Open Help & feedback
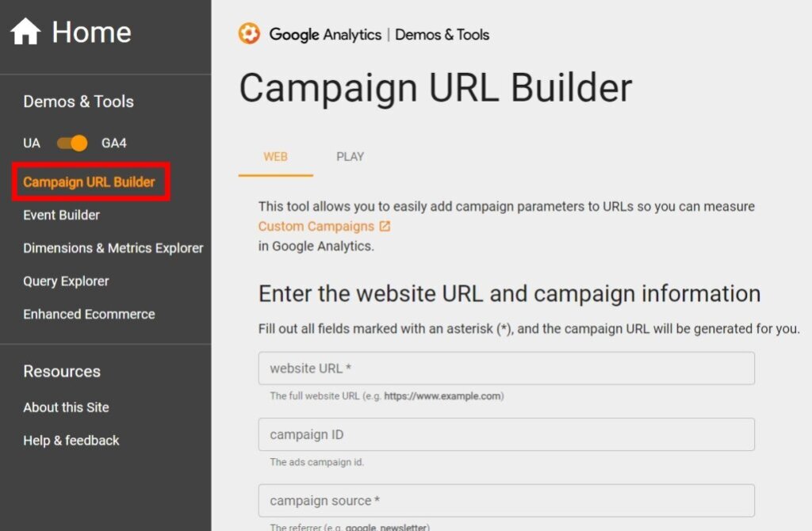Image resolution: width=812 pixels, height=531 pixels. [x=71, y=440]
